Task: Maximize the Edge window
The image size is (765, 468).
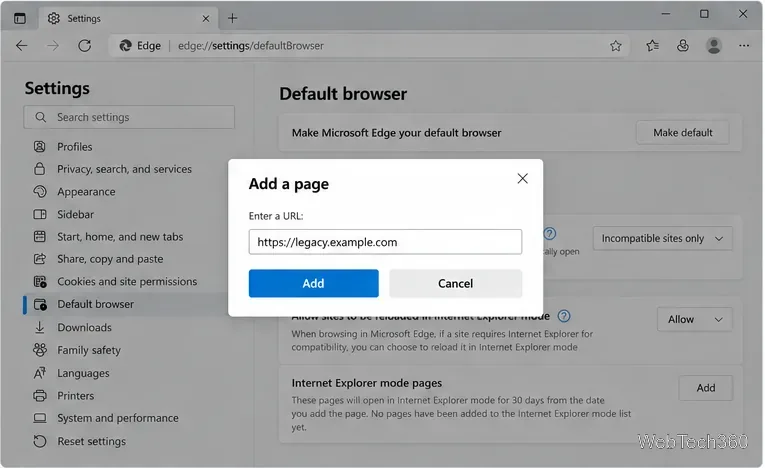Action: [704, 14]
